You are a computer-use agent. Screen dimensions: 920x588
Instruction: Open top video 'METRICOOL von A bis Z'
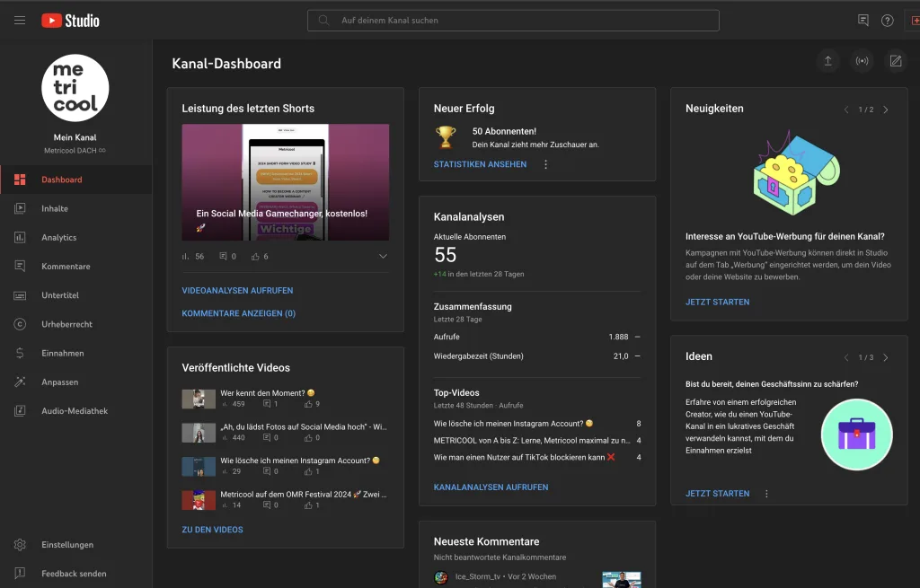[532, 440]
